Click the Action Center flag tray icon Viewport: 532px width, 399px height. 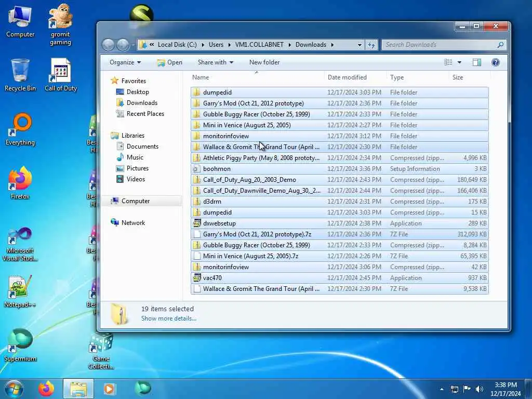[x=467, y=389]
